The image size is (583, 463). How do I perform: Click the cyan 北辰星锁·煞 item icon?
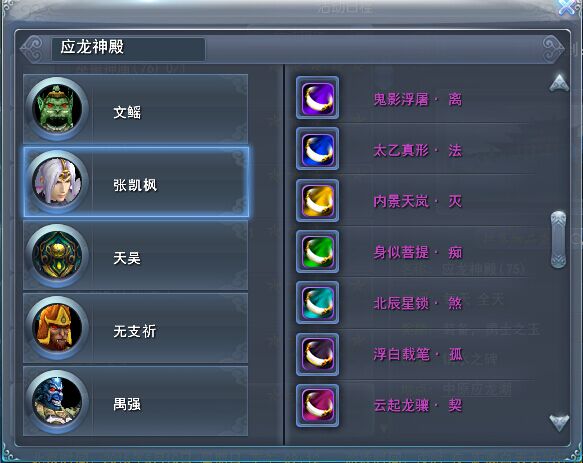(x=318, y=303)
